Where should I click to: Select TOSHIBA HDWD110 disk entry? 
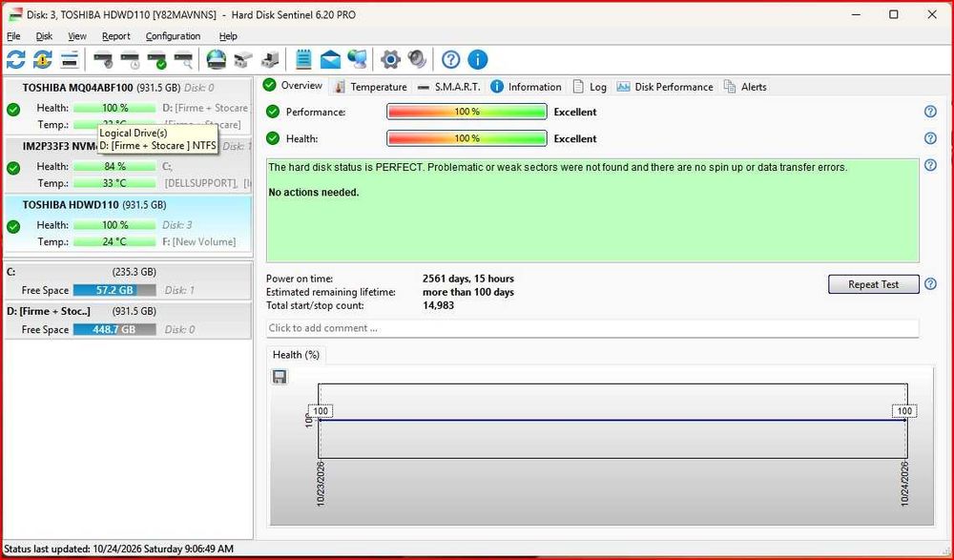(128, 223)
